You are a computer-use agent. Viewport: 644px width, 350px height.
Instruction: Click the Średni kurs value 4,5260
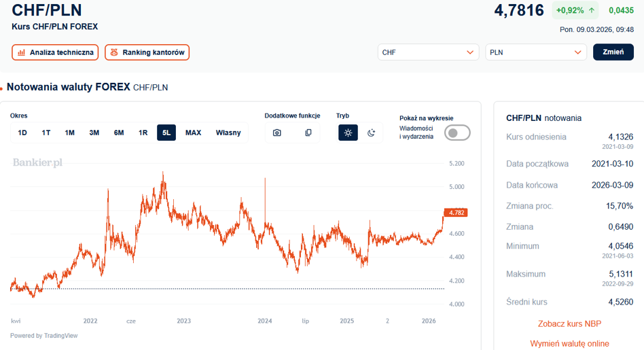coord(621,302)
